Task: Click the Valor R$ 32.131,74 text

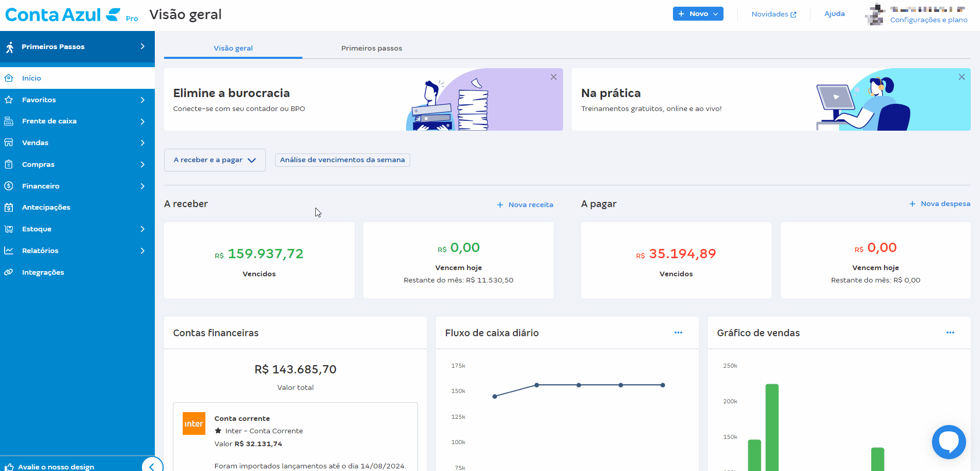Action: click(x=248, y=444)
